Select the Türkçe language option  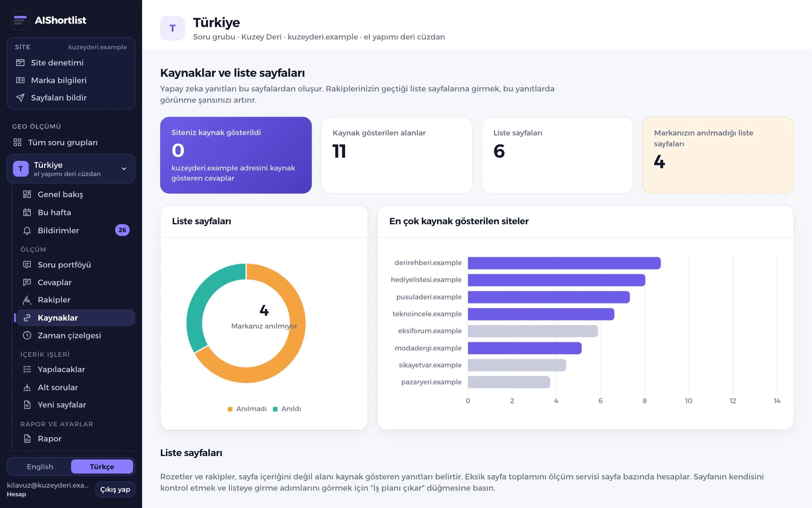102,467
